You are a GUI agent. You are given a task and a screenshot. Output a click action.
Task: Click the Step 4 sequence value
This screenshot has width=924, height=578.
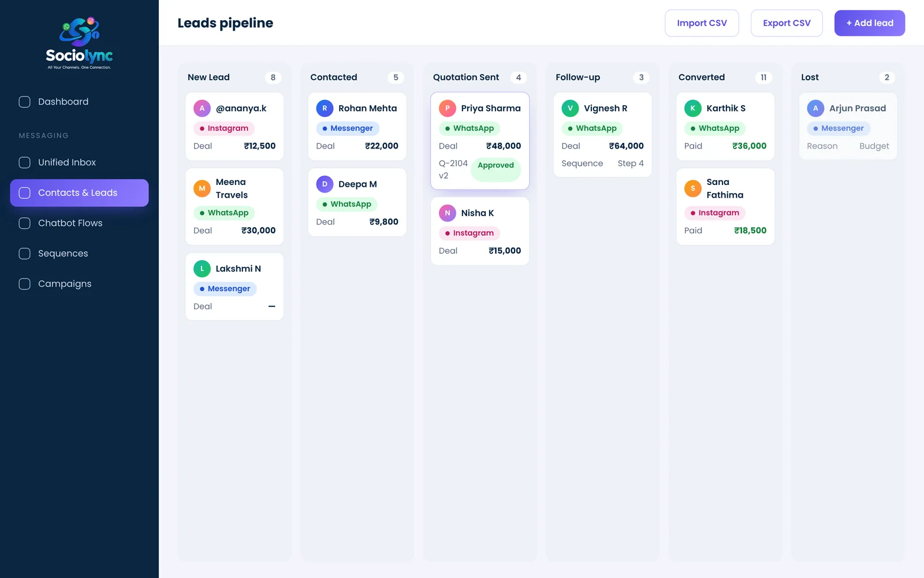pos(631,164)
